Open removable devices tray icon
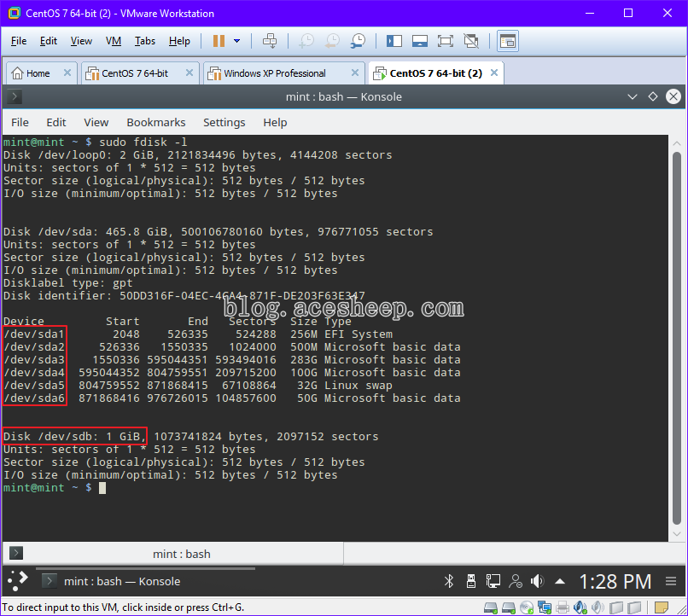688x616 pixels. coord(471,581)
